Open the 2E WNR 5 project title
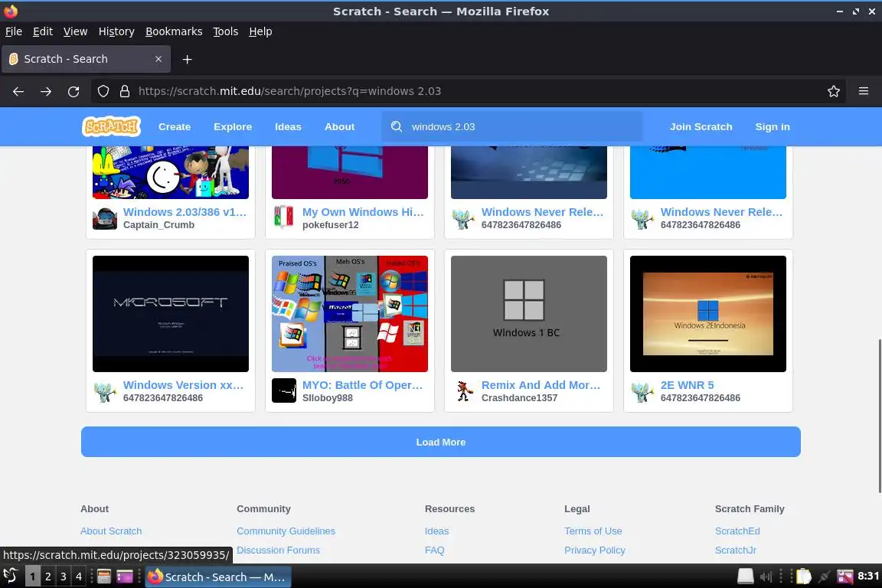 coord(687,385)
